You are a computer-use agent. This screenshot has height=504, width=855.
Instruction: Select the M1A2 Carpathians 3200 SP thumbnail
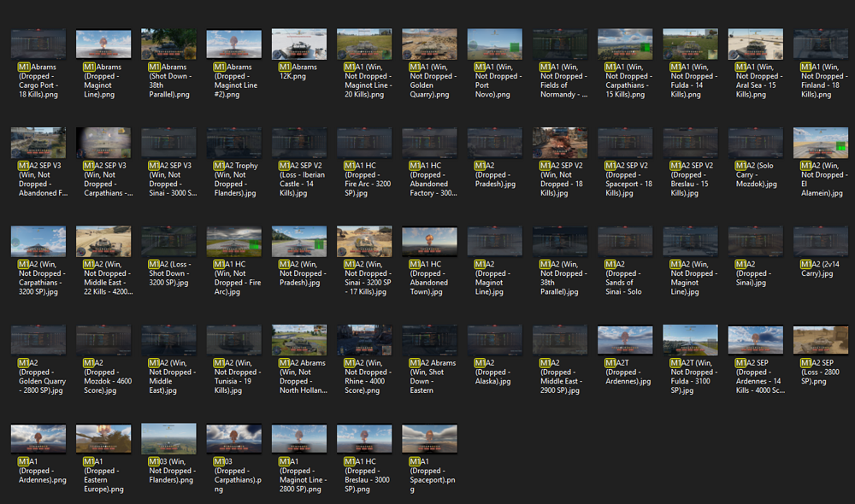38,242
